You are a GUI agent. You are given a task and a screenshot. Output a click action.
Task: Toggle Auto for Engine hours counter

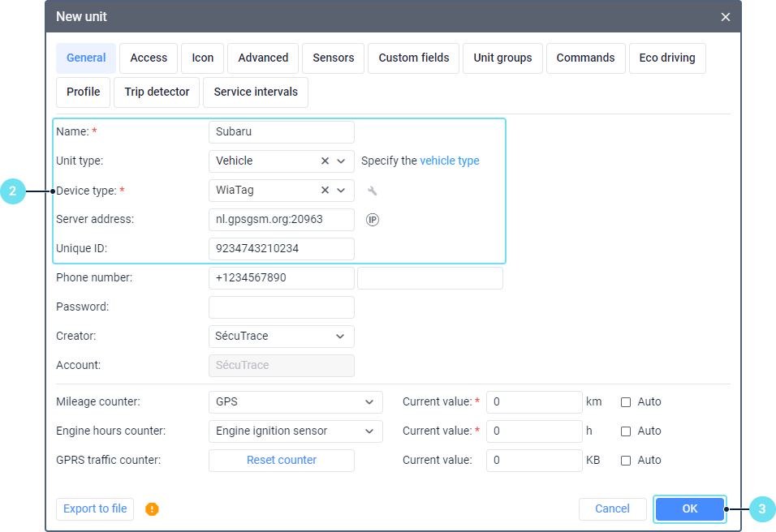tap(626, 431)
